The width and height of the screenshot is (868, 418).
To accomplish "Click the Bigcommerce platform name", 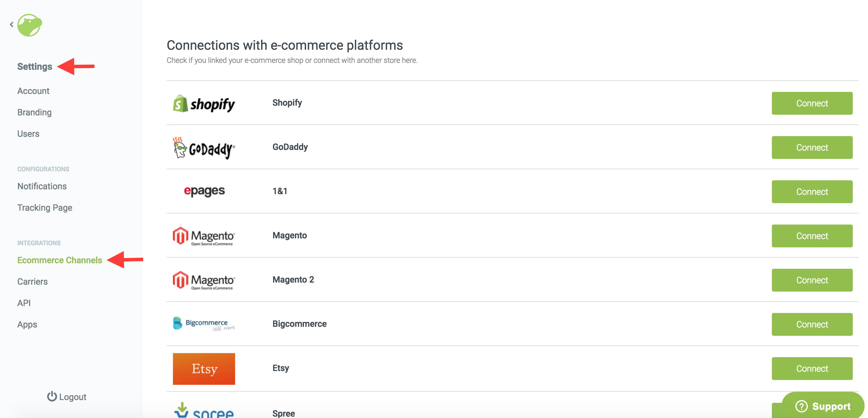I will pos(299,324).
